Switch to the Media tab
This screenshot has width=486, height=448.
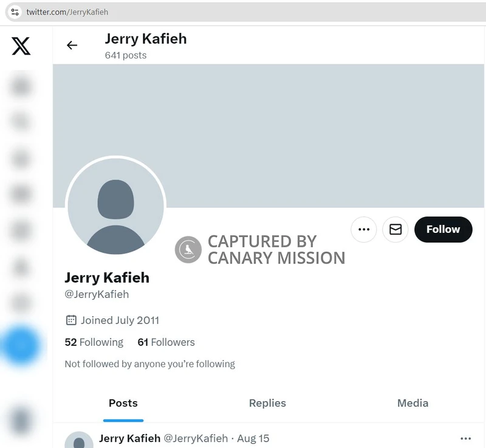(x=412, y=403)
